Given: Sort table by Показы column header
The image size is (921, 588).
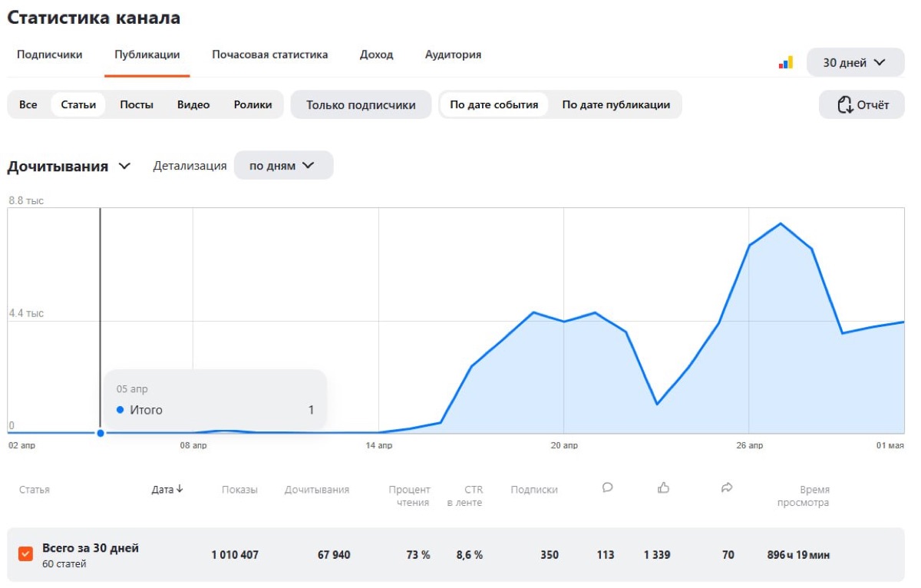Looking at the screenshot, I should pyautogui.click(x=239, y=490).
